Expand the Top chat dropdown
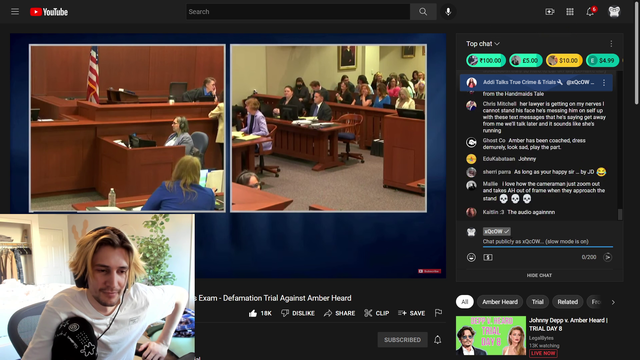This screenshot has height=360, width=640. 483,44
